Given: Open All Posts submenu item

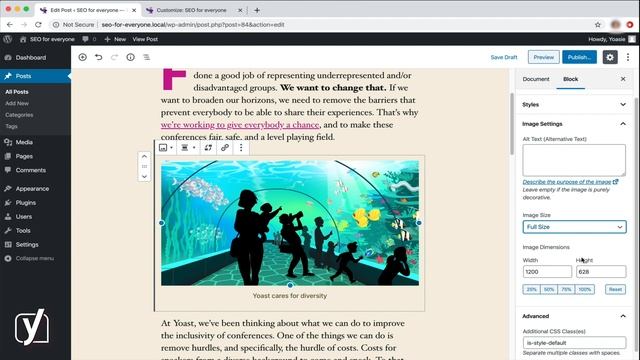Looking at the screenshot, I should (x=17, y=92).
